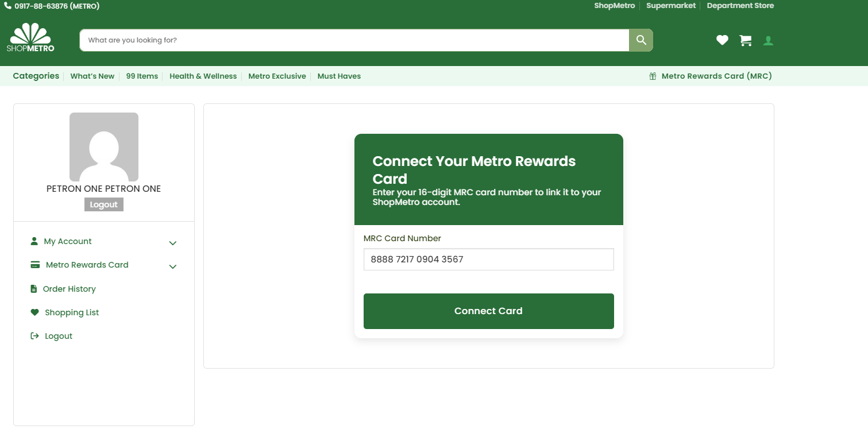Screen dimensions: 868x437
Task: Focus the MRC Card Number field
Action: [x=489, y=259]
